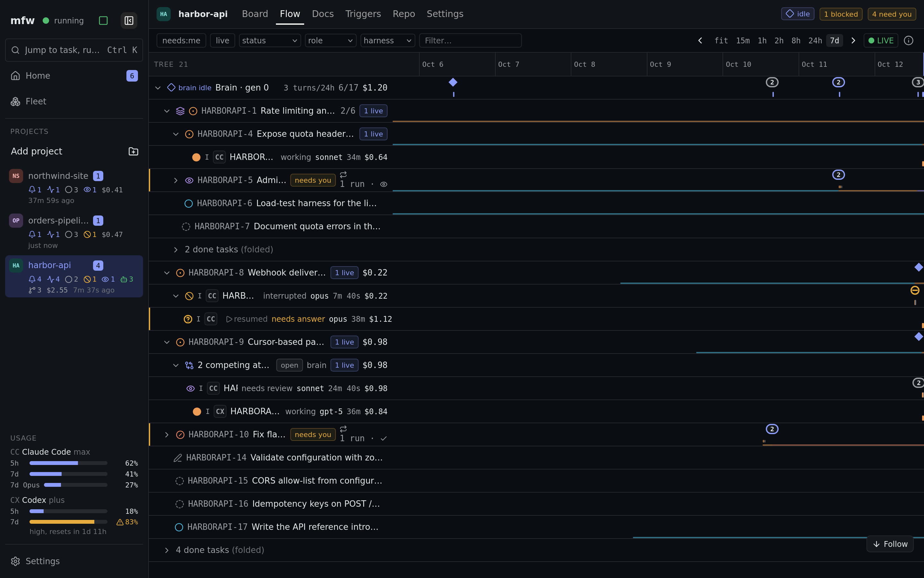Screen dimensions: 924x578
Task: Expand the HARBORAPI-5 row
Action: point(175,180)
